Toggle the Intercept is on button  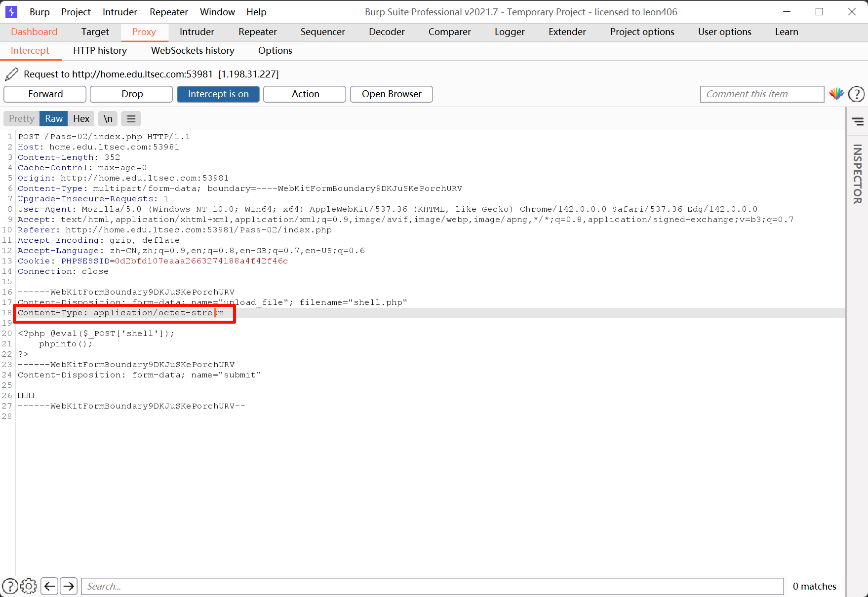(x=218, y=94)
